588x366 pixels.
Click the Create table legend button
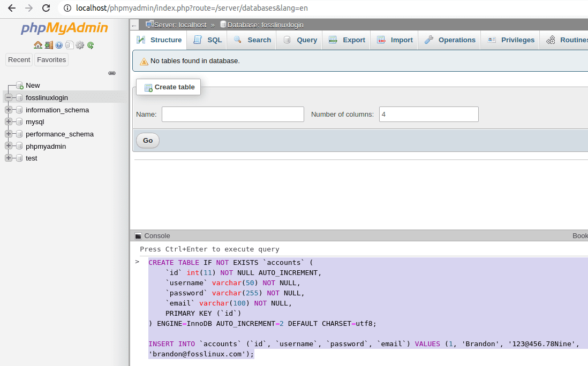(168, 87)
